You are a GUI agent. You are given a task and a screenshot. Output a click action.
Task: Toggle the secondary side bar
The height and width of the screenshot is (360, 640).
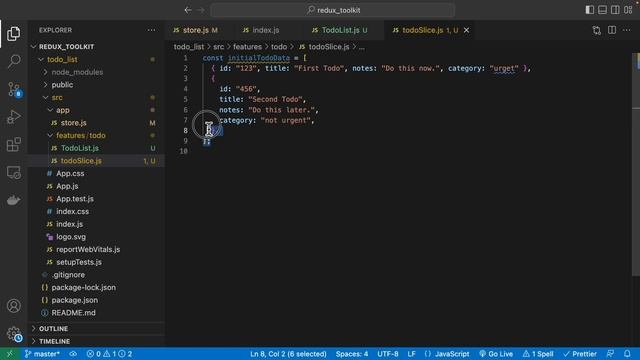[615, 10]
